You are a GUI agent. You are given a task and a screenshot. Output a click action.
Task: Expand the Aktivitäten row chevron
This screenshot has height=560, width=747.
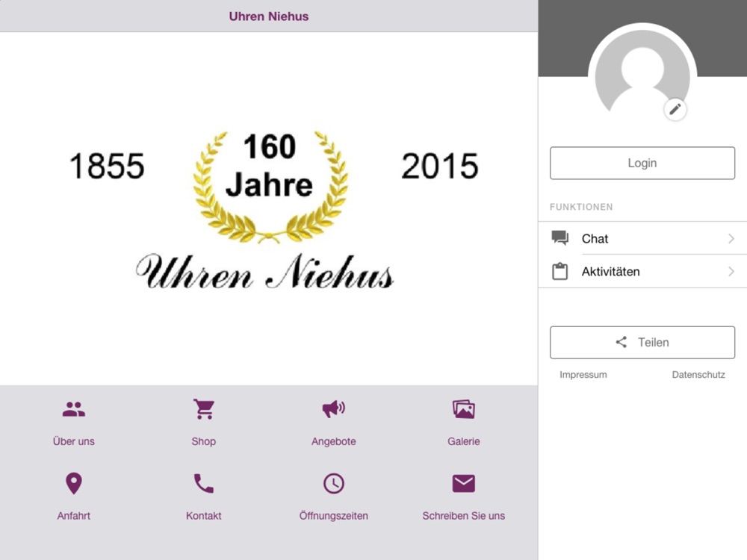pyautogui.click(x=731, y=272)
